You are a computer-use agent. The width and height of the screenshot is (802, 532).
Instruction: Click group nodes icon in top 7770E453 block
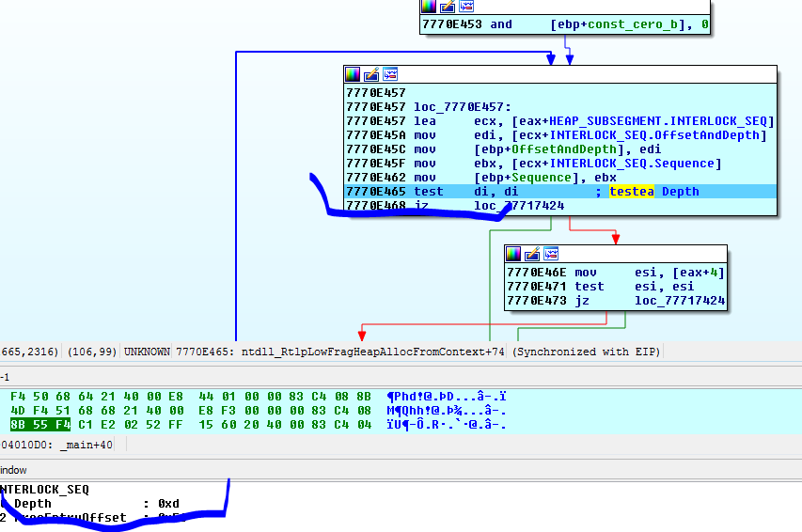[x=464, y=6]
